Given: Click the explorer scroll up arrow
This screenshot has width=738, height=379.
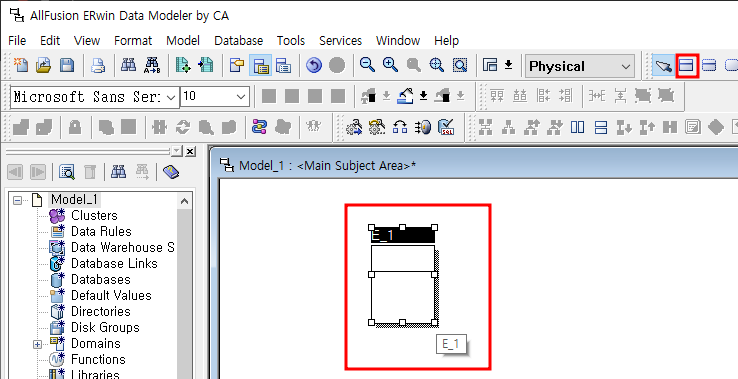Looking at the screenshot, I should tap(184, 202).
